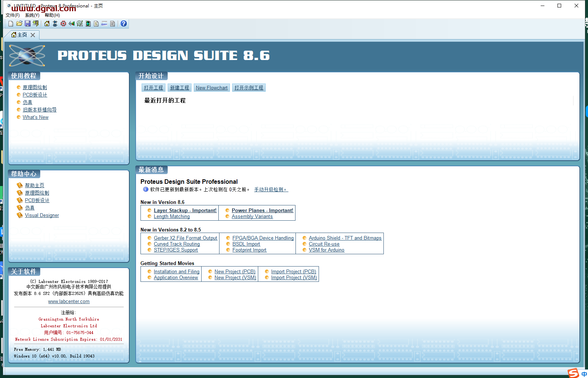The height and width of the screenshot is (378, 588).
Task: Open Schematic Capture from the toolbar
Action: pyautogui.click(x=55, y=24)
